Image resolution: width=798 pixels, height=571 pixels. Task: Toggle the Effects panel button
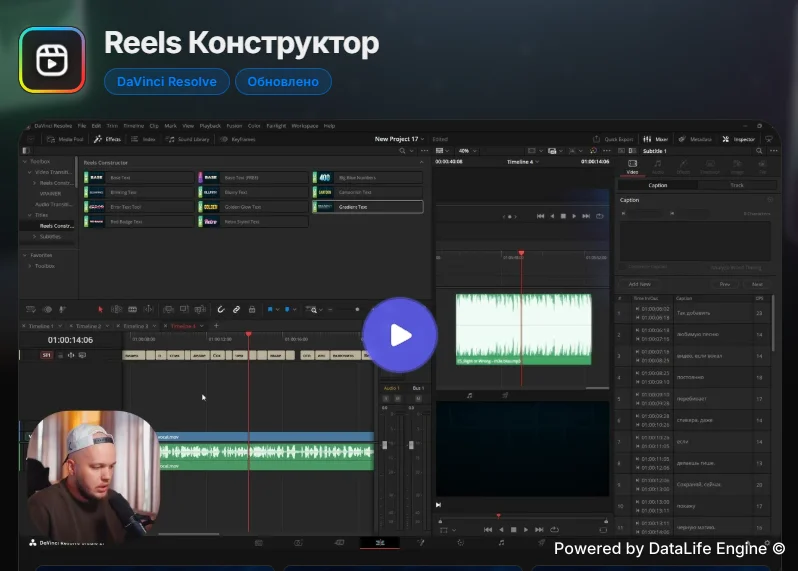coord(107,139)
